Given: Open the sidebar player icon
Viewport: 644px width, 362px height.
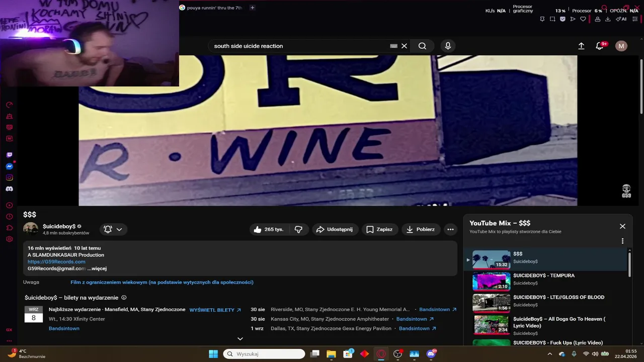Looking at the screenshot, I should tap(9, 206).
